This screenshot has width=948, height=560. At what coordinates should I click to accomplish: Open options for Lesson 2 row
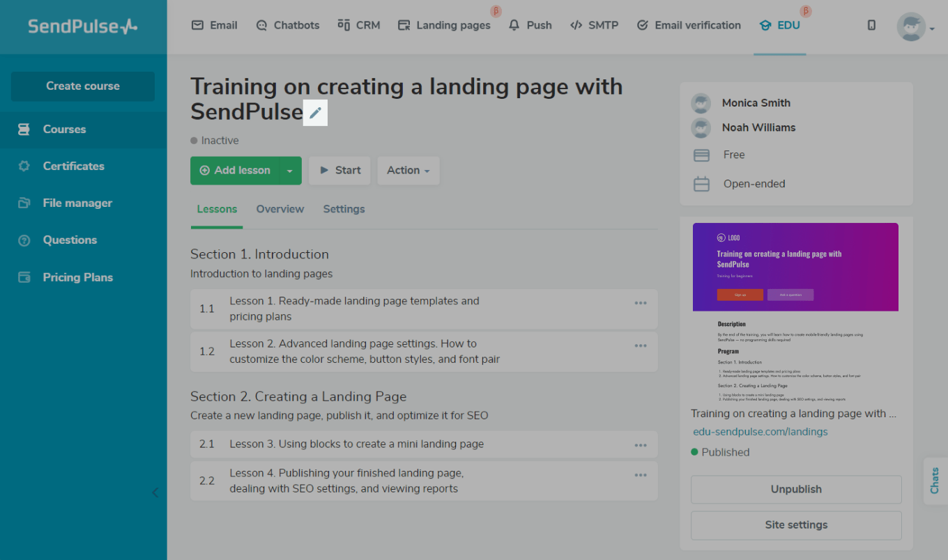point(641,346)
